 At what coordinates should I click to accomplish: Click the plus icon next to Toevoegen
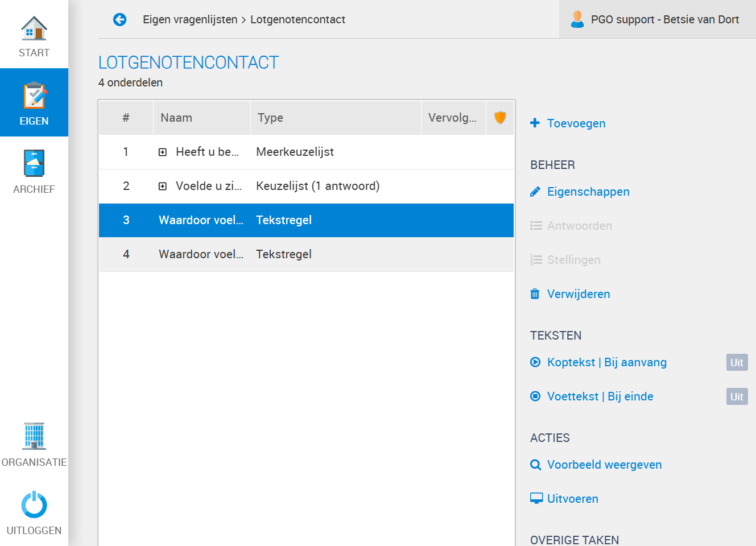coord(535,123)
